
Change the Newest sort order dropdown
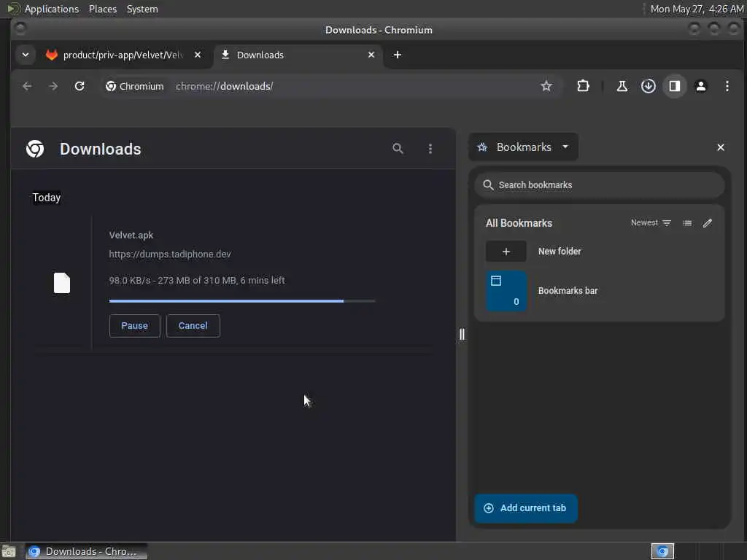pyautogui.click(x=651, y=223)
